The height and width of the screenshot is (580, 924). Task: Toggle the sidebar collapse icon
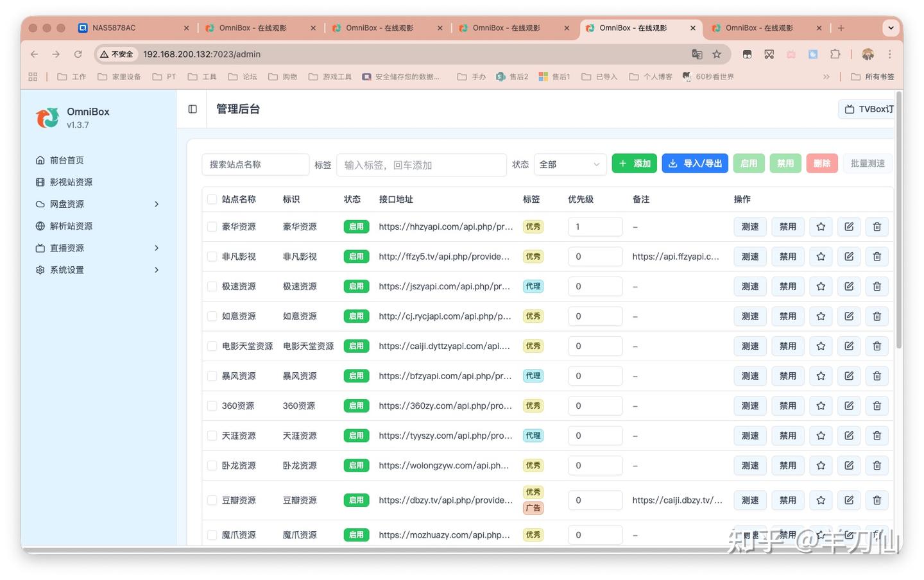[193, 109]
